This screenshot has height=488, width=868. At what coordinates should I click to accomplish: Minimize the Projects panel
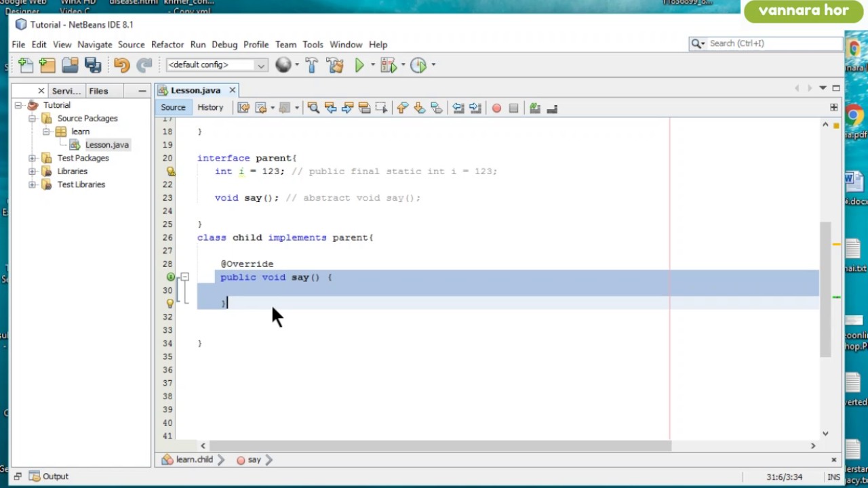click(x=142, y=91)
